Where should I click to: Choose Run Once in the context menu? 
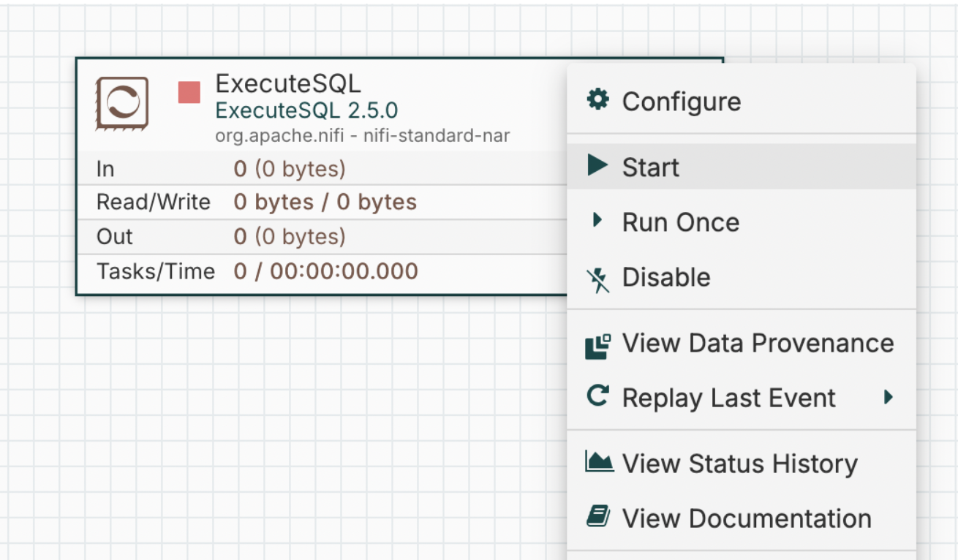click(x=680, y=222)
